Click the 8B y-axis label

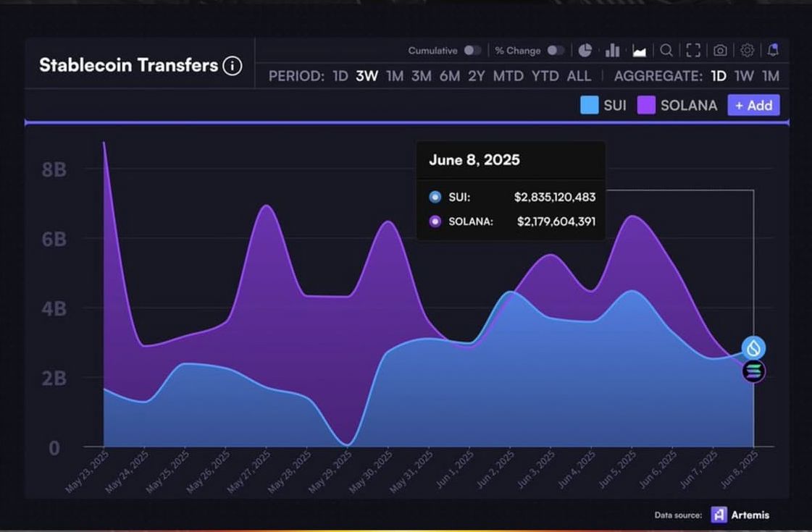click(x=54, y=169)
